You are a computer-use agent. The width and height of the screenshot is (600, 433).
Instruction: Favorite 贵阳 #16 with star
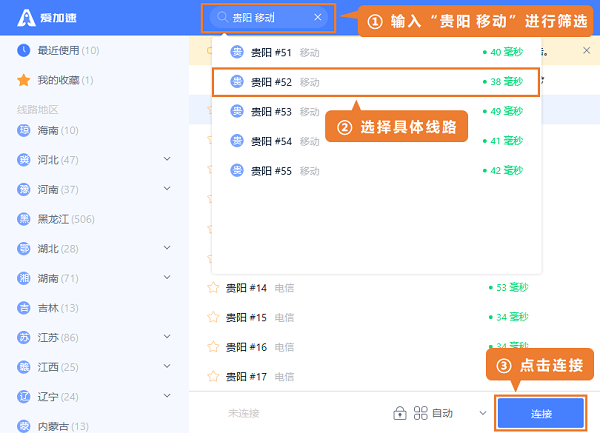point(213,347)
